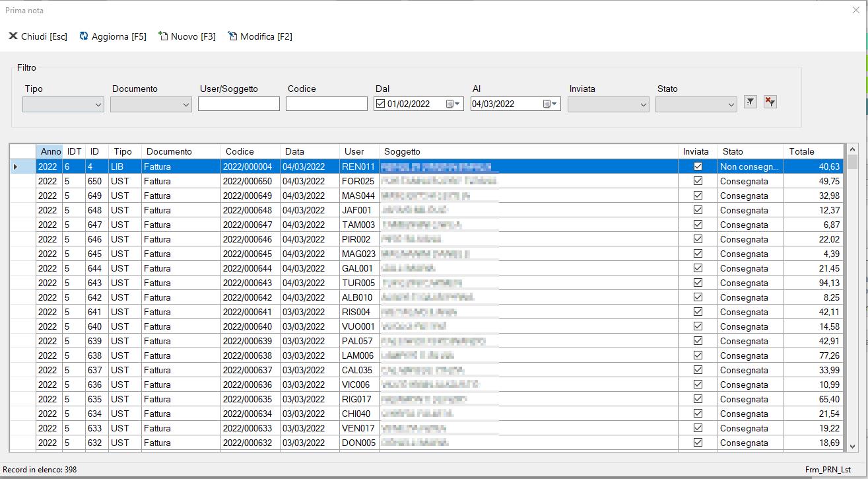The image size is (868, 479).
Task: Toggle Inviata checkbox for REN011 row
Action: click(698, 166)
